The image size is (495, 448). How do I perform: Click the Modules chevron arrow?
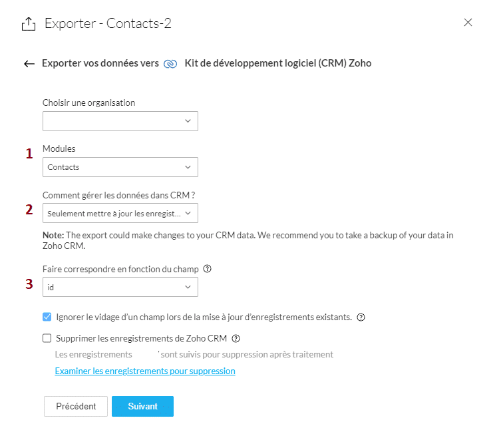tap(188, 167)
